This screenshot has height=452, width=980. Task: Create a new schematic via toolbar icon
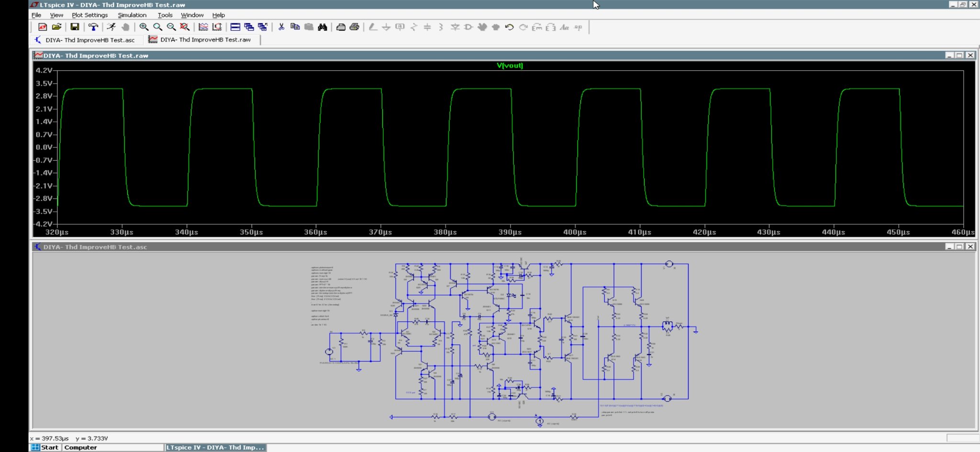pos(43,27)
